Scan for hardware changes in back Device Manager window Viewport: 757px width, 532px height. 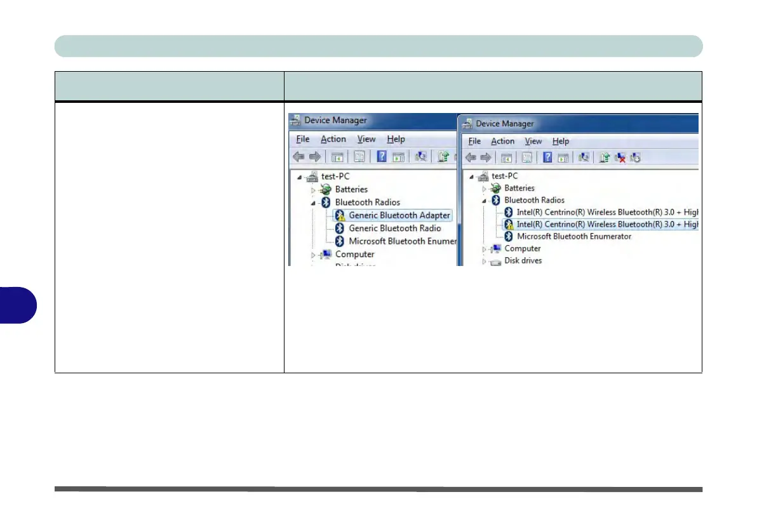tap(420, 156)
